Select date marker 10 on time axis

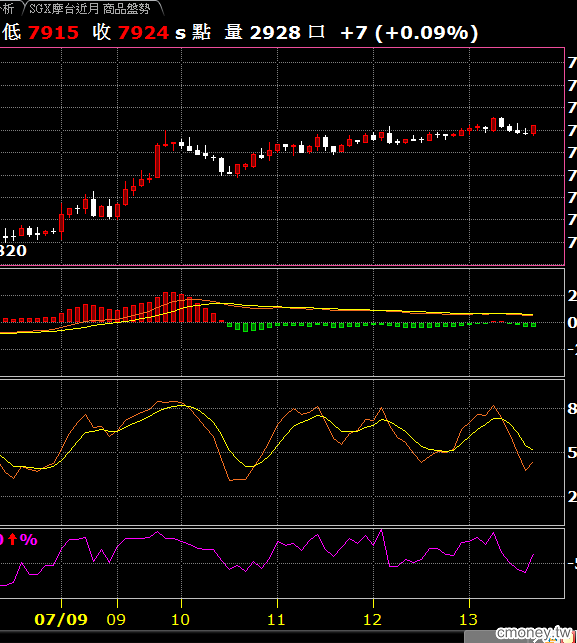coord(180,619)
